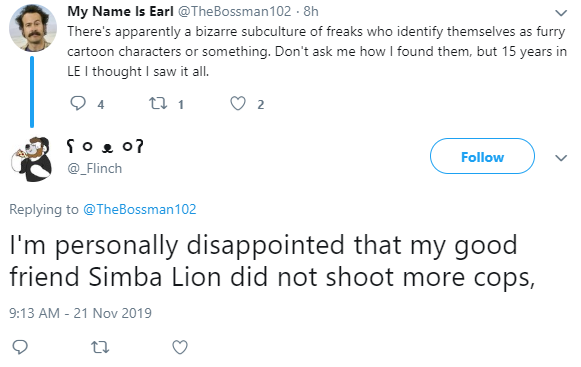Expand options chevron on Earl's tweet
This screenshot has width=581, height=367.
[561, 13]
